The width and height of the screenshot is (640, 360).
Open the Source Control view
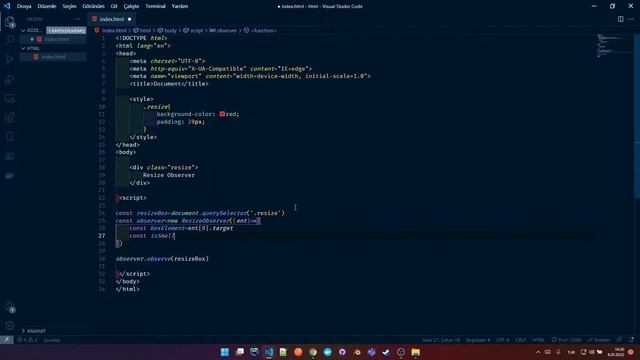(10, 60)
